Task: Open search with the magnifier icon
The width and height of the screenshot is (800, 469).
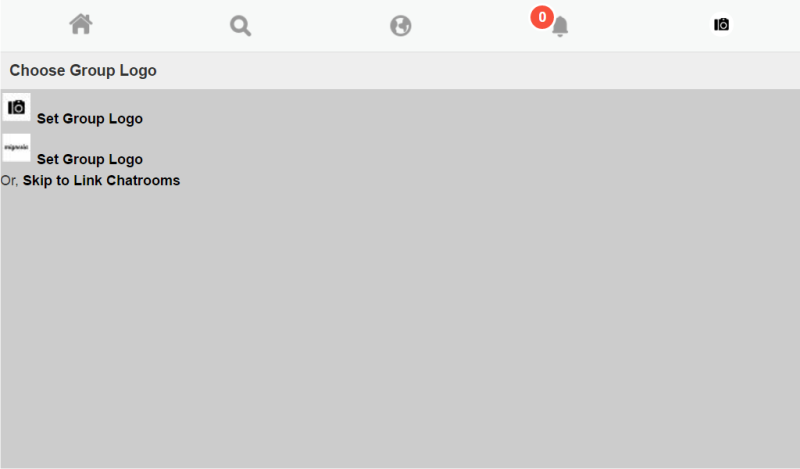Action: [x=240, y=26]
